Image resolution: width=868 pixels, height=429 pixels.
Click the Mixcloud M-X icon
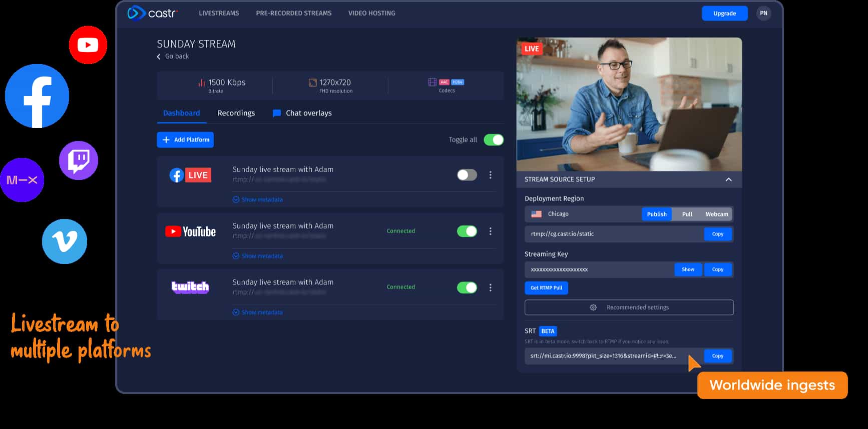coord(22,180)
